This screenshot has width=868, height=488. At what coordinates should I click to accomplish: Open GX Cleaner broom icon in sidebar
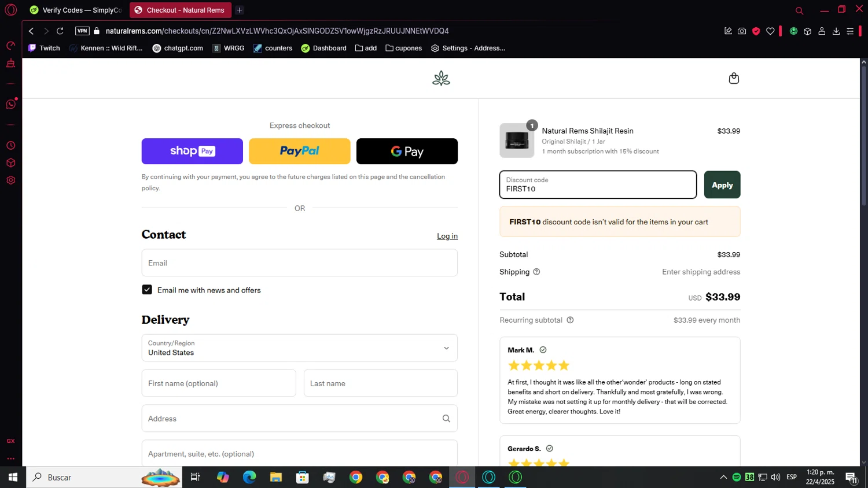click(x=10, y=64)
